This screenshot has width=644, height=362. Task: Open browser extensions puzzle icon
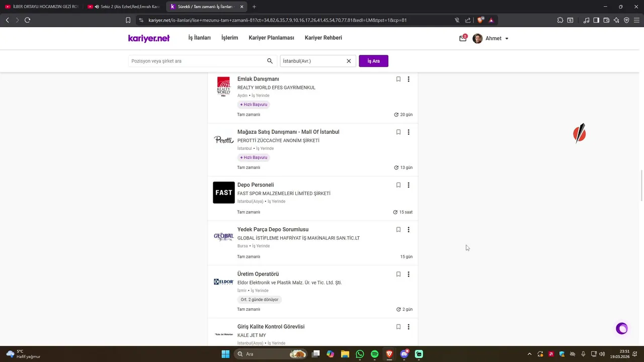pyautogui.click(x=560, y=20)
